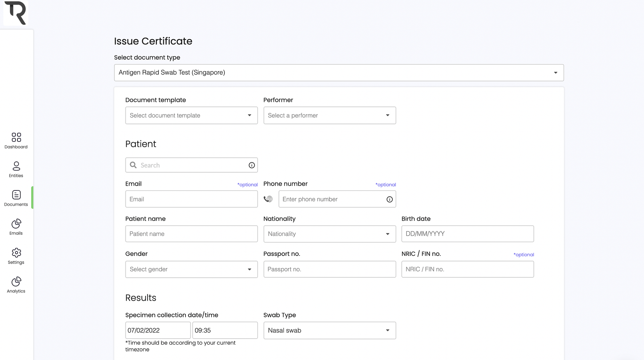The height and width of the screenshot is (360, 644).
Task: Click the Birth date DD/MM/YYYY field
Action: (x=468, y=234)
